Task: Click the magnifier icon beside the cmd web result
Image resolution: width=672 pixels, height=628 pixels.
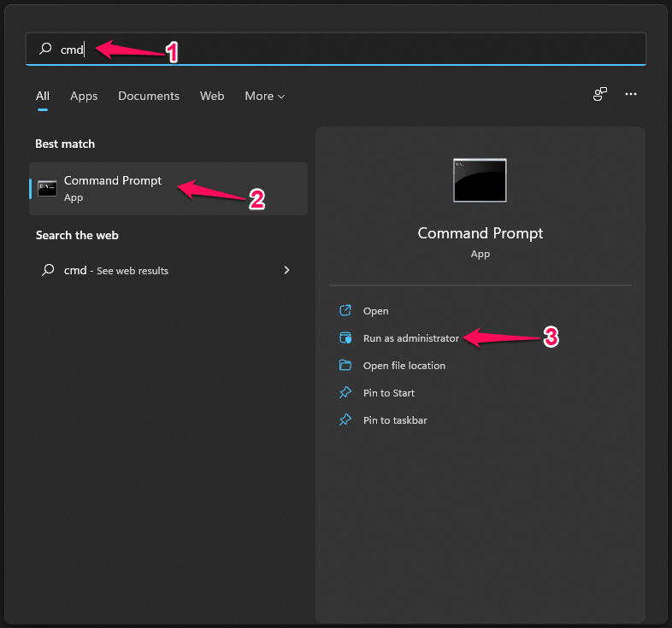Action: [48, 270]
